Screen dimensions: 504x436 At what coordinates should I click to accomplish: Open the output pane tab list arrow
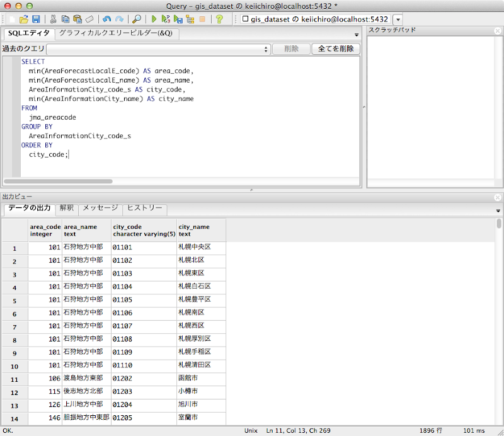(x=498, y=210)
